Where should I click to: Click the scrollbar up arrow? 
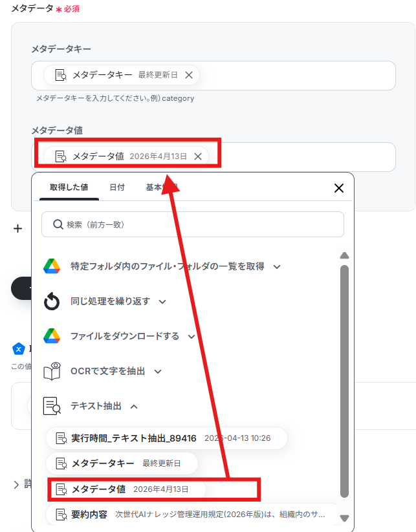[344, 255]
